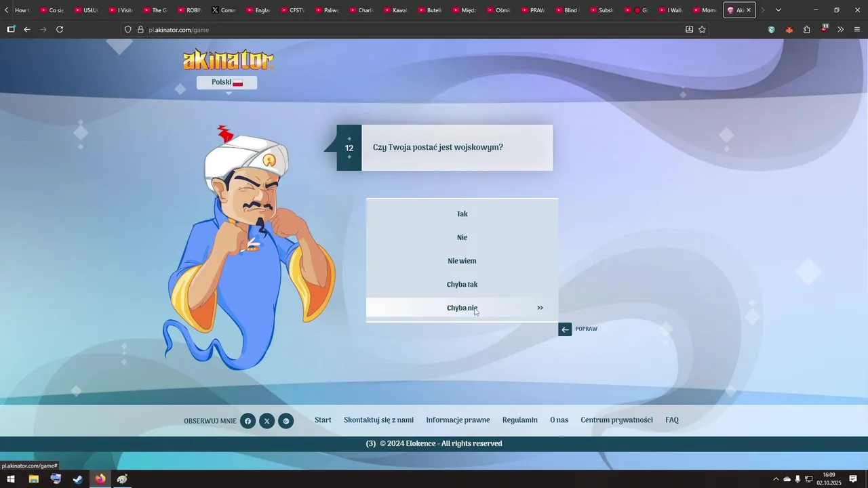Viewport: 868px width, 488px height.
Task: Open 'Informacje prawne' footer link
Action: click(x=458, y=420)
